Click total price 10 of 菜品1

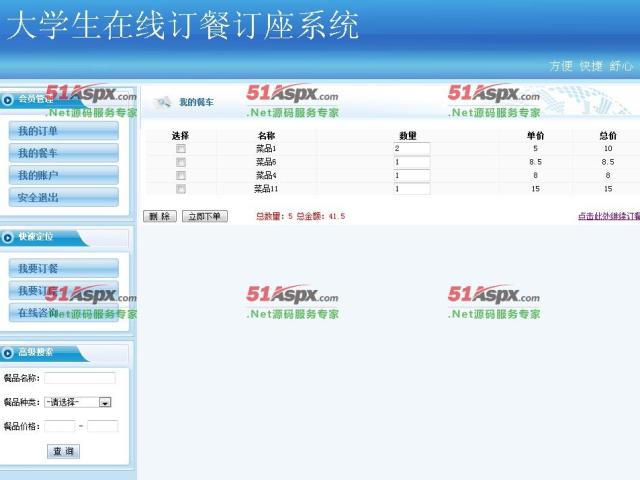click(608, 149)
